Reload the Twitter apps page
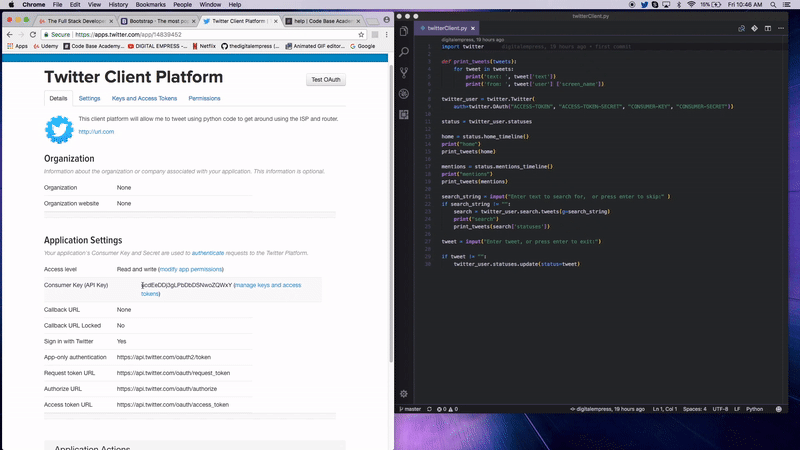This screenshot has height=450, width=800. tap(33, 35)
